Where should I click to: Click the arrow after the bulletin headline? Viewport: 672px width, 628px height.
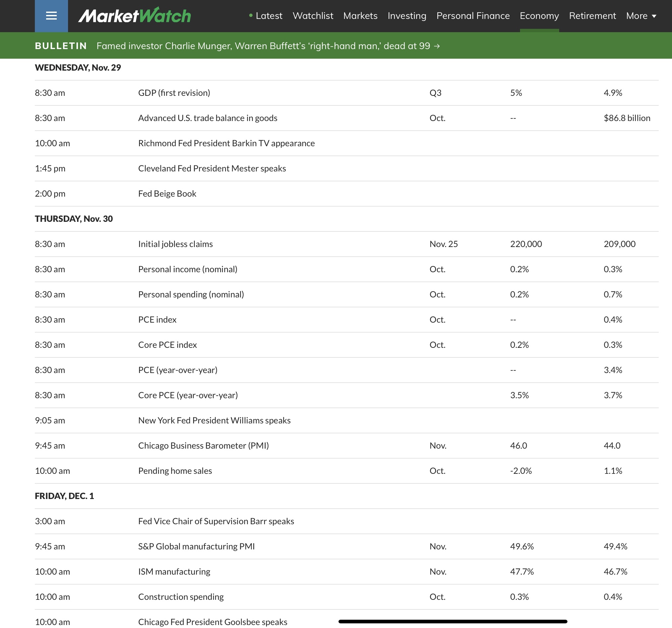tap(437, 46)
